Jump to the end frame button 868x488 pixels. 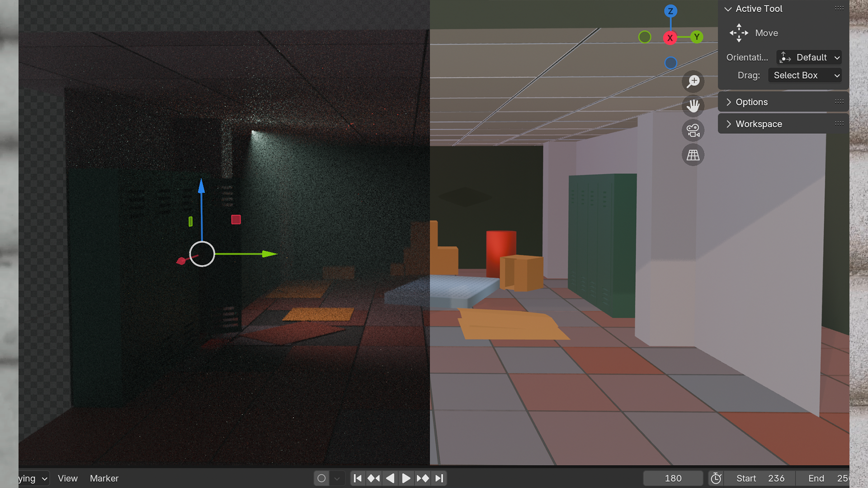(x=439, y=478)
